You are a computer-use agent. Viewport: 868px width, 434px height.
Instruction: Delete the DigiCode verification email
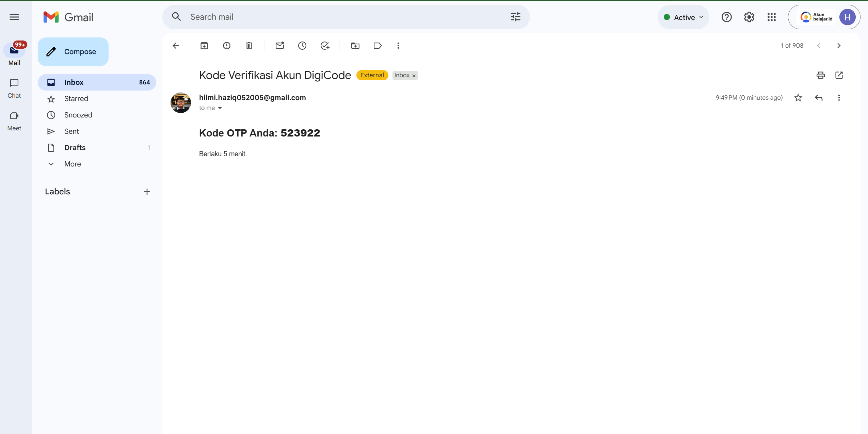click(249, 46)
